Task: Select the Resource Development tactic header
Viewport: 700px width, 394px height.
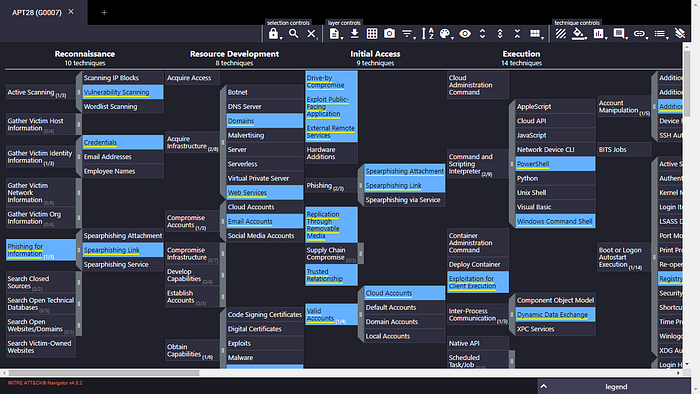Action: (x=234, y=54)
